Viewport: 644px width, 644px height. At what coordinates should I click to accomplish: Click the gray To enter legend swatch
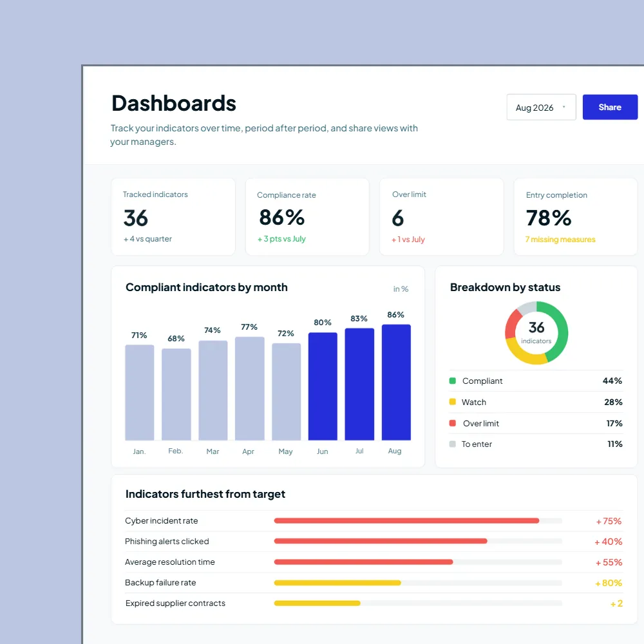[453, 444]
